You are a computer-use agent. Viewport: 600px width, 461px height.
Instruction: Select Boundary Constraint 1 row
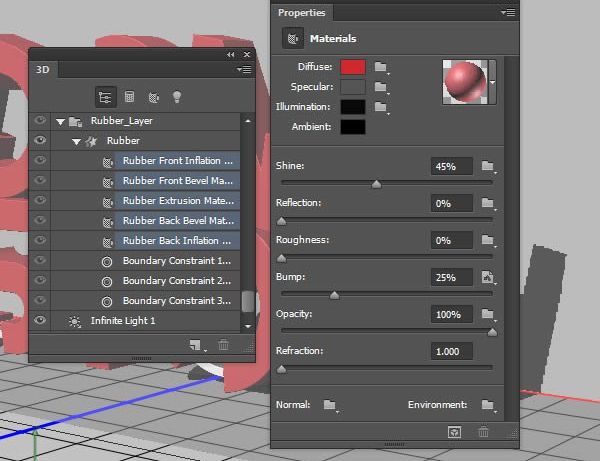[x=145, y=261]
